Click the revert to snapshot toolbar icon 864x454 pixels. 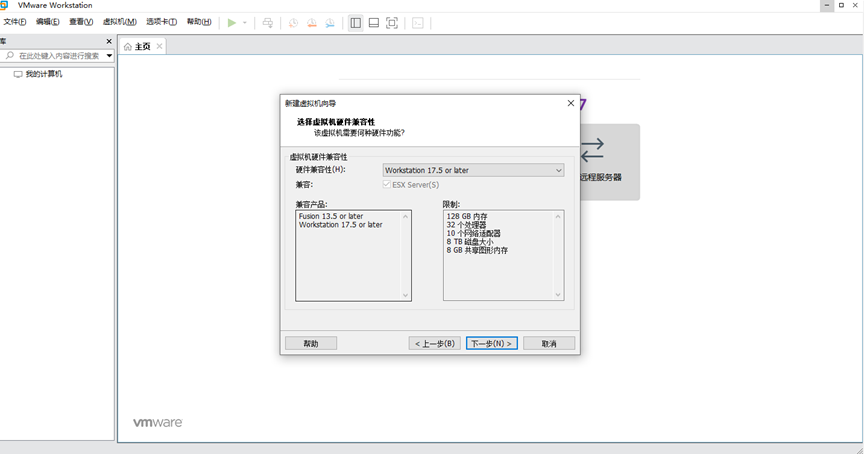312,23
